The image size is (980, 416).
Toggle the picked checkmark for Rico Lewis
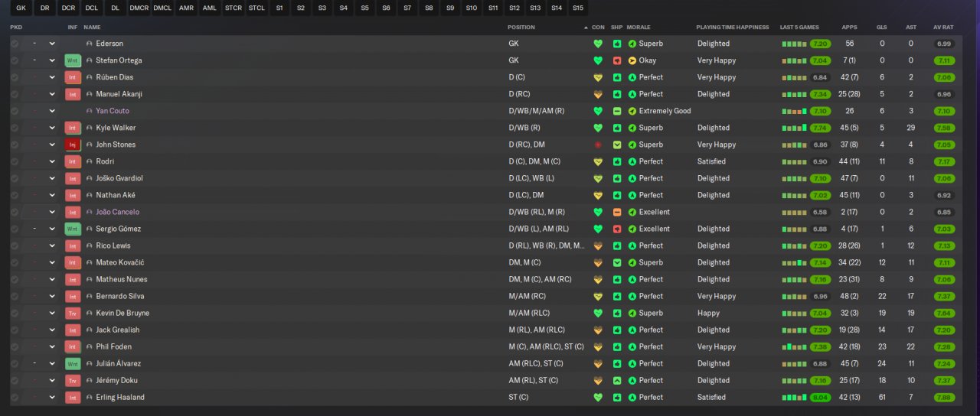click(x=15, y=245)
